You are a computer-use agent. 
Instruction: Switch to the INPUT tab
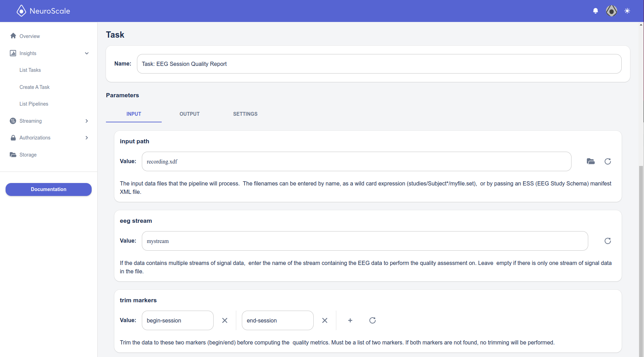pos(134,114)
